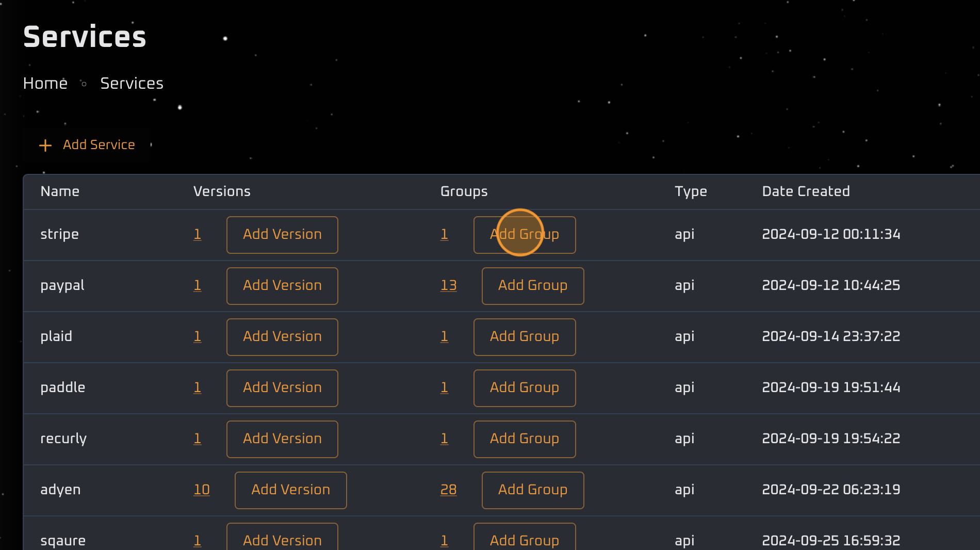Open the recurly versions count link

pyautogui.click(x=198, y=439)
